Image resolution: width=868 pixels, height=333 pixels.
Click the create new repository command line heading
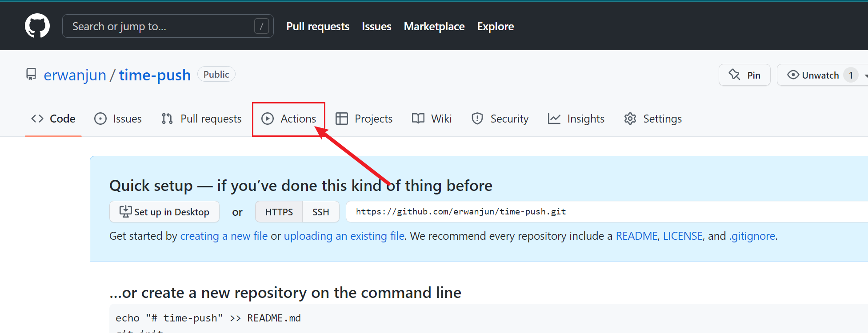tap(285, 293)
